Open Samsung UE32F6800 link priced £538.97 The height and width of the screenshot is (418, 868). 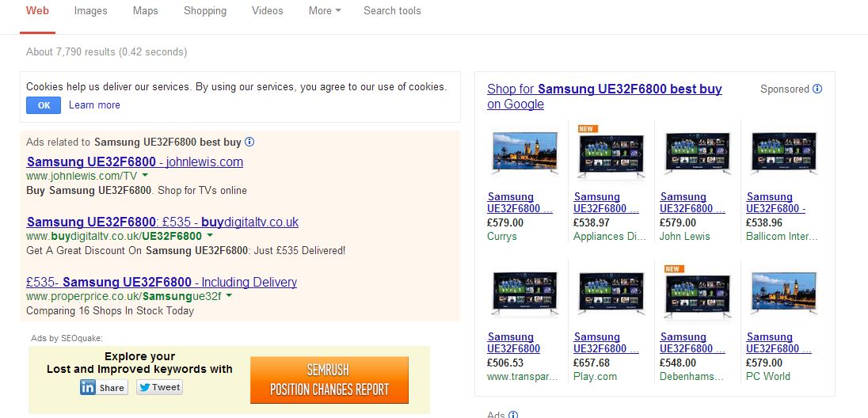(x=606, y=203)
